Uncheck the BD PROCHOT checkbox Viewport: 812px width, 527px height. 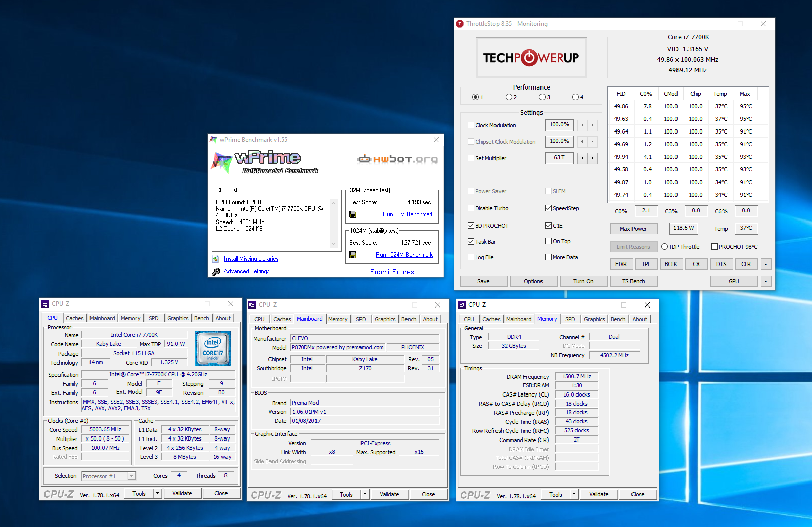click(x=471, y=226)
